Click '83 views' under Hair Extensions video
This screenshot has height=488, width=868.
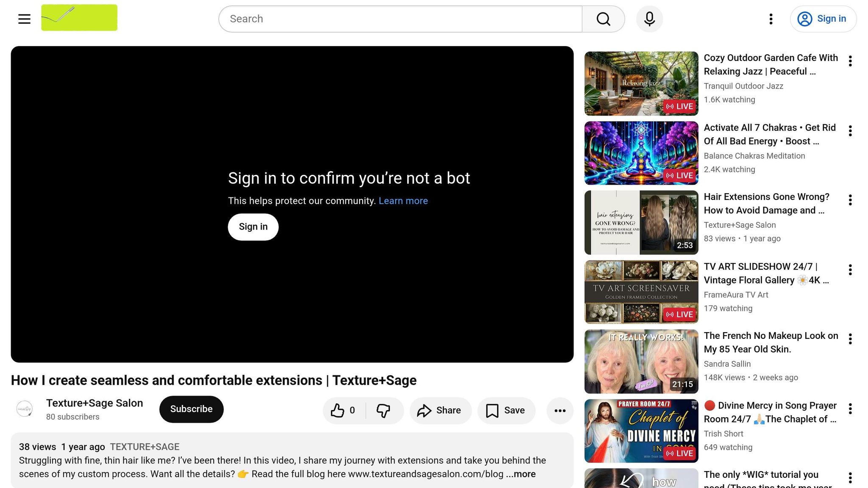click(720, 238)
